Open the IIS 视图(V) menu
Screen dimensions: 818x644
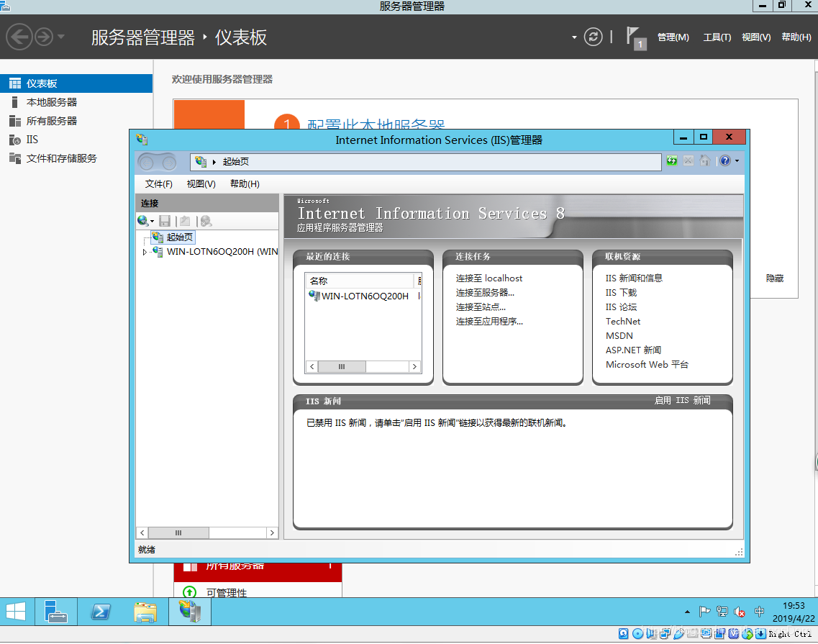click(x=201, y=183)
